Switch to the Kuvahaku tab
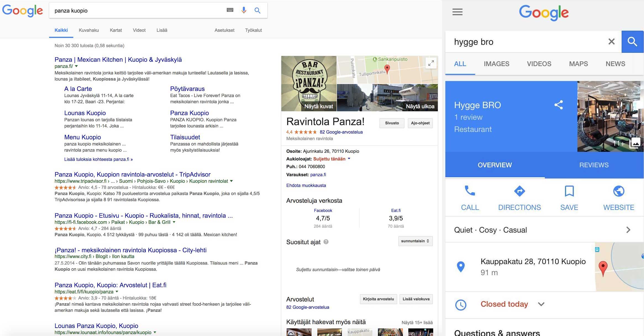 pos(89,30)
